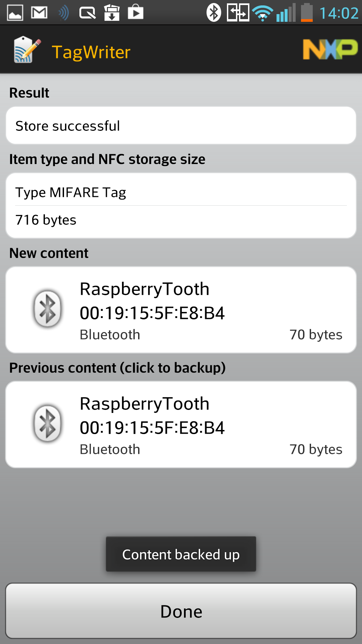Tap the NXP logo
The image size is (362, 644).
click(330, 50)
